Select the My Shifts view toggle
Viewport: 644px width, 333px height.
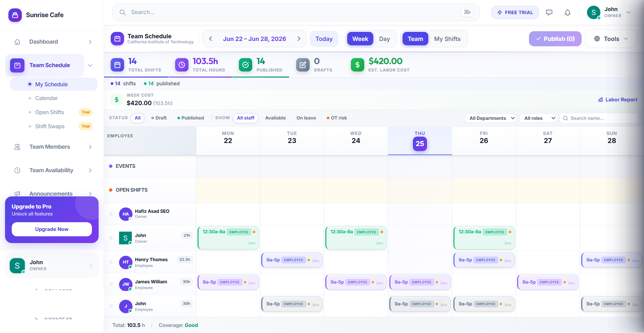tap(447, 39)
